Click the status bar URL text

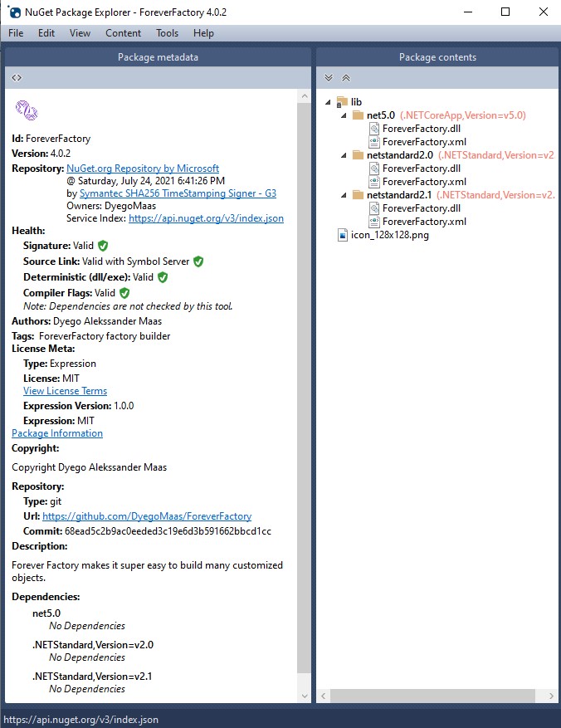pos(80,720)
